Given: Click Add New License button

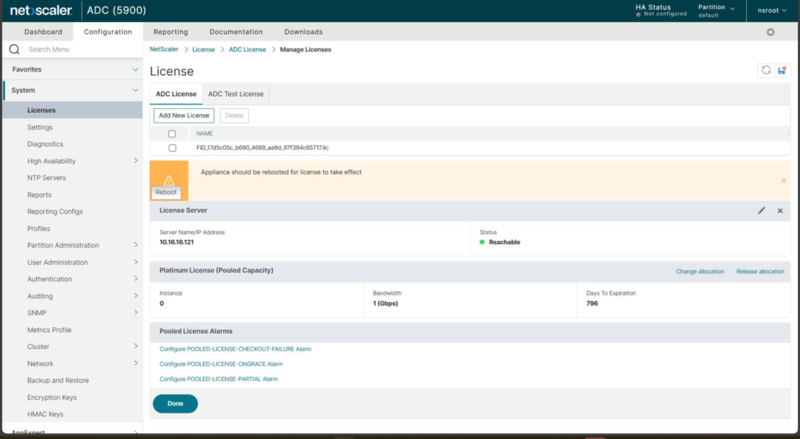Looking at the screenshot, I should (184, 115).
